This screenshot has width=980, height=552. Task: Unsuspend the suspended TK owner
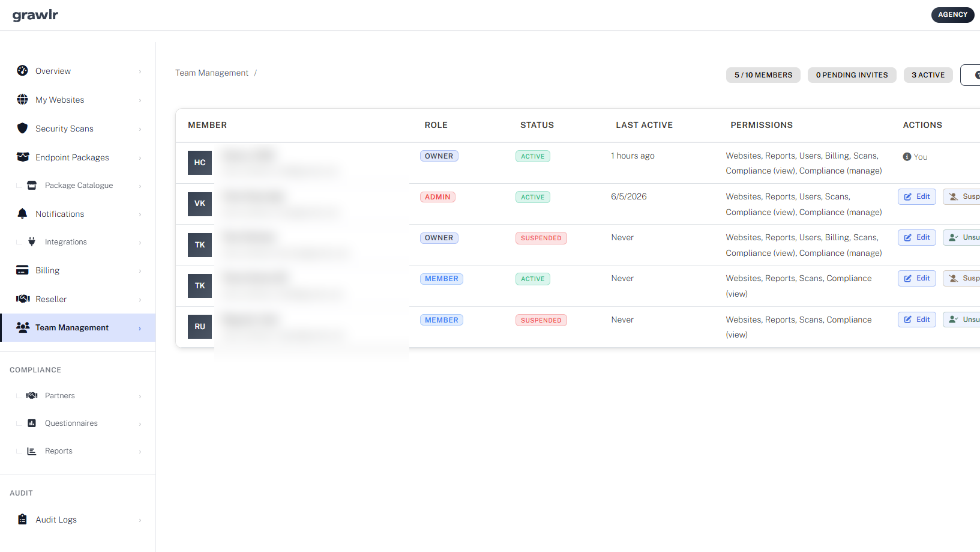click(x=961, y=237)
